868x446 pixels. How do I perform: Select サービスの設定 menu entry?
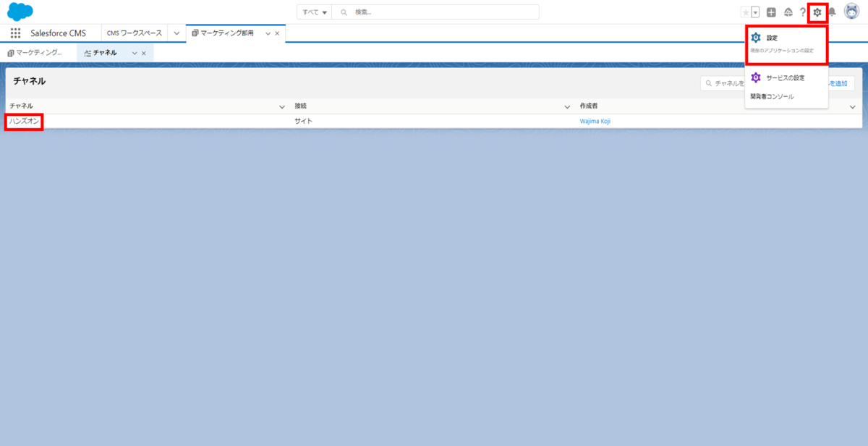click(786, 77)
